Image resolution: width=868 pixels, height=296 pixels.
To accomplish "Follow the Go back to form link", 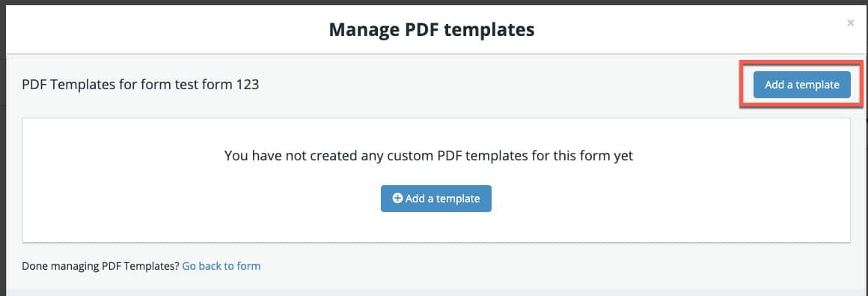I will click(x=221, y=266).
